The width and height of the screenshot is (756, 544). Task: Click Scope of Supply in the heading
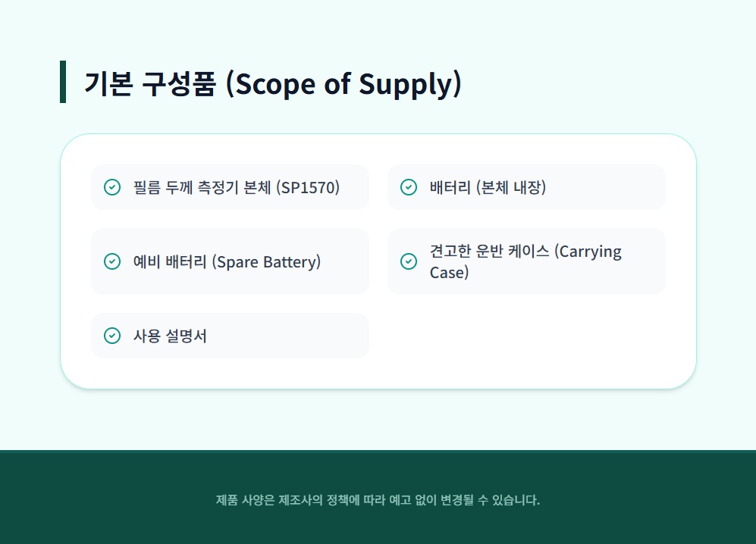[343, 83]
